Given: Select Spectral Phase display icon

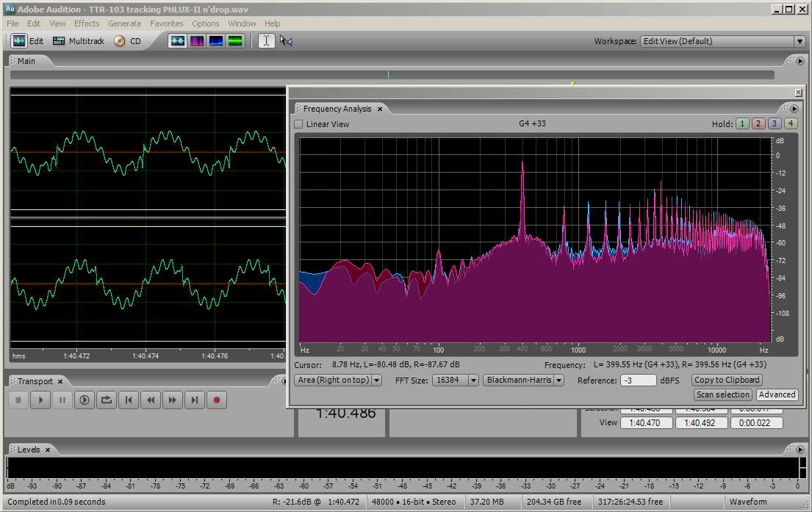Looking at the screenshot, I should 235,41.
